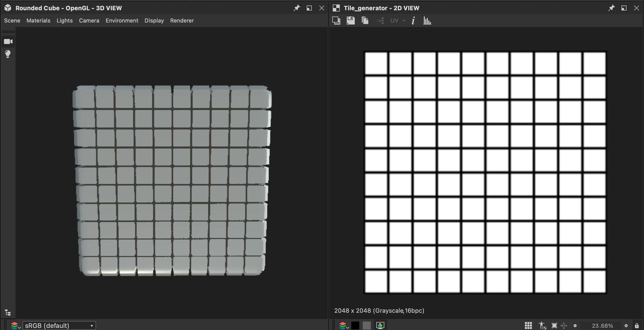The width and height of the screenshot is (644, 330).
Task: Open the Materials menu
Action: click(38, 20)
